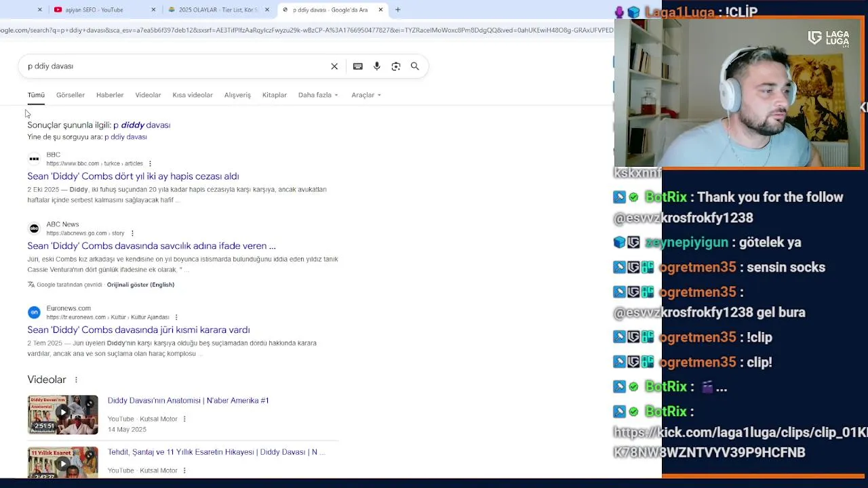Click the 'Euronews.com' site name text
Image resolution: width=868 pixels, height=488 pixels.
point(68,308)
